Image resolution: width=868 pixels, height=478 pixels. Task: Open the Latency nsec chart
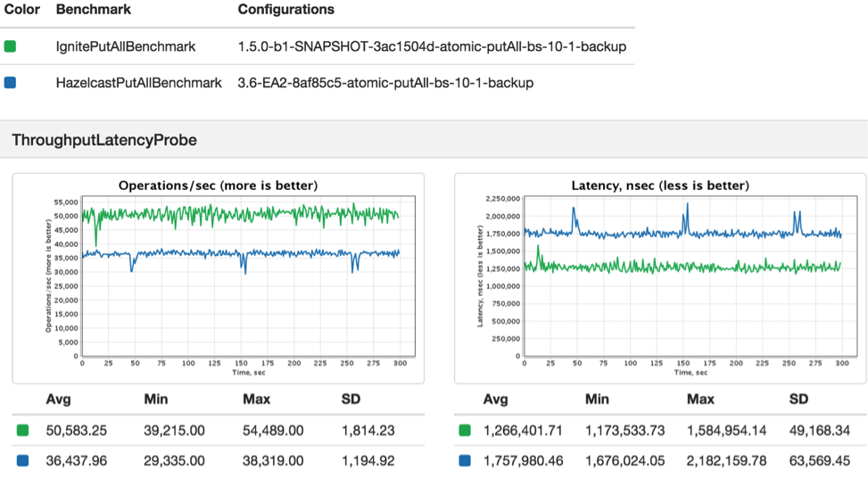pyautogui.click(x=660, y=278)
